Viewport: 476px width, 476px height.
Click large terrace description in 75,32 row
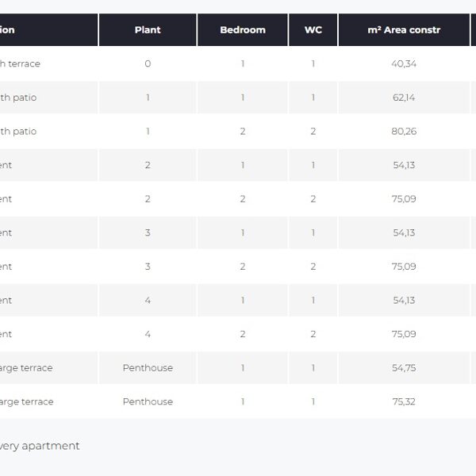(27, 402)
